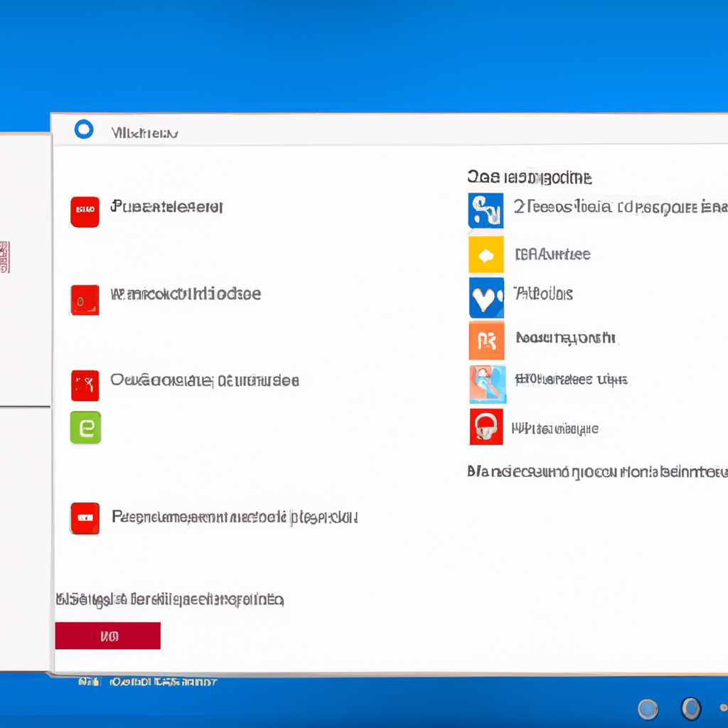The image size is (728, 728).
Task: Click the pink patterned icon in the left window
Action: pos(5,257)
